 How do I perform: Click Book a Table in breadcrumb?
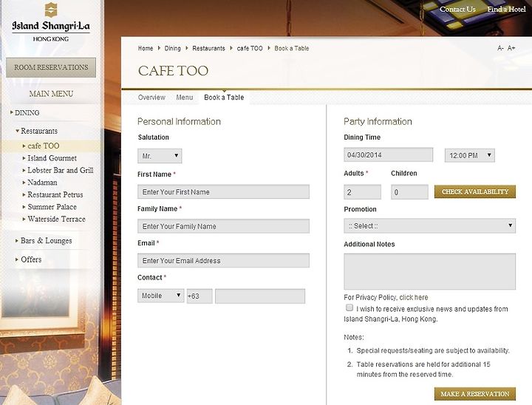pyautogui.click(x=292, y=48)
